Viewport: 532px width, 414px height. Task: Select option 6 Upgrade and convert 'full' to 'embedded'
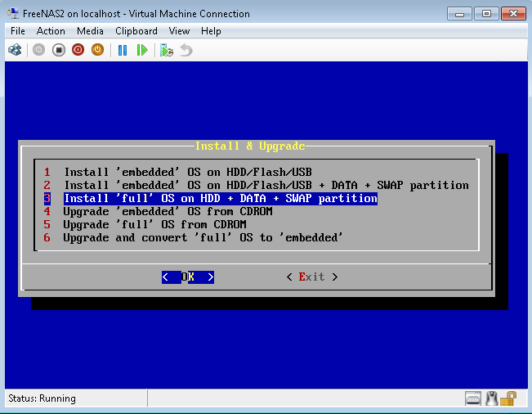pos(193,238)
